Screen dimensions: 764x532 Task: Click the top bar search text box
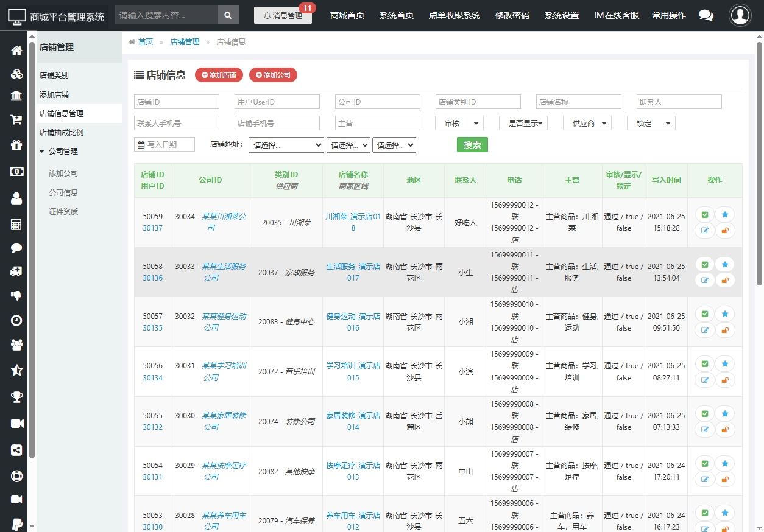[x=166, y=15]
